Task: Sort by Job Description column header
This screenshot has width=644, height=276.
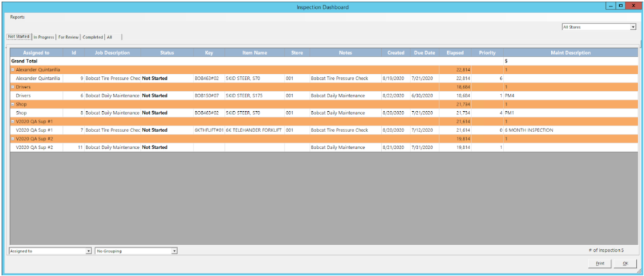Action: click(112, 53)
